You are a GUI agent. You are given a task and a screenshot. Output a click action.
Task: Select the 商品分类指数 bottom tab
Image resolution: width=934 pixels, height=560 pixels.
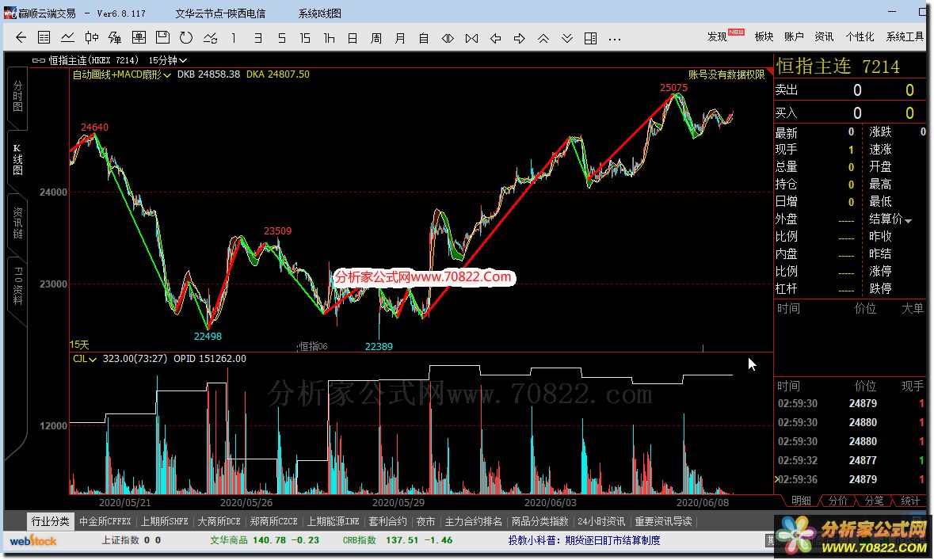(x=539, y=521)
